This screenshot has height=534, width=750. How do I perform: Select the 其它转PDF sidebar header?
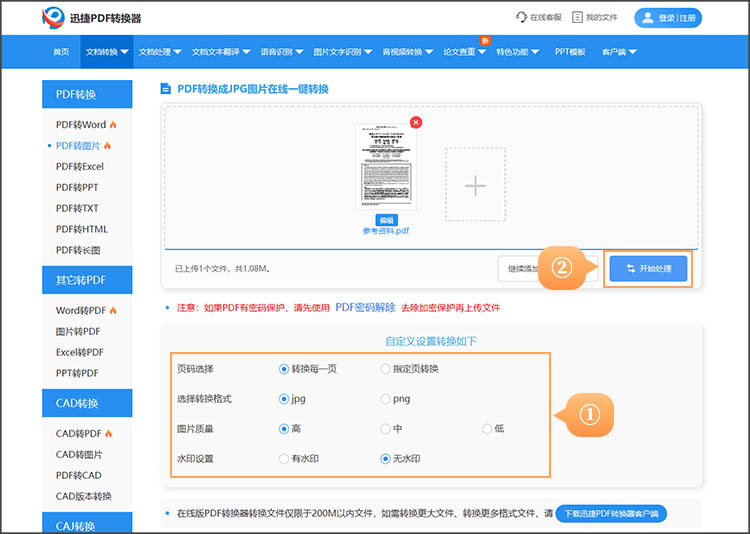pyautogui.click(x=87, y=280)
